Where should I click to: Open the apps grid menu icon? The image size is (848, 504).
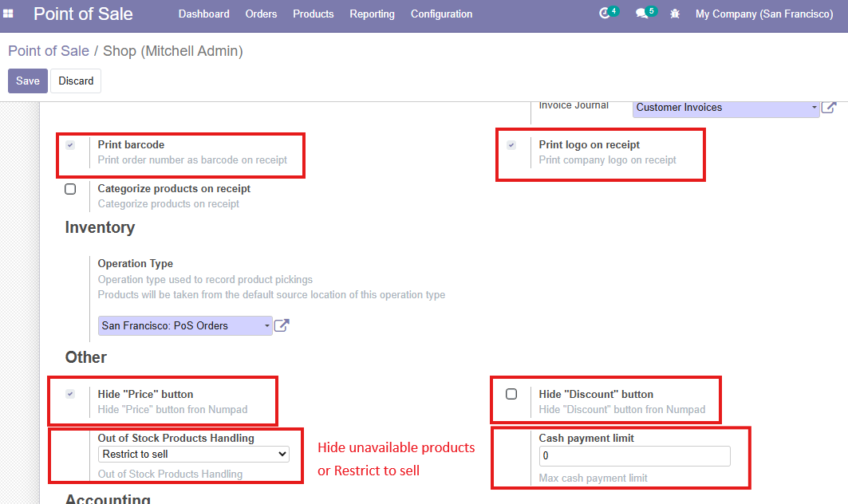coord(9,14)
